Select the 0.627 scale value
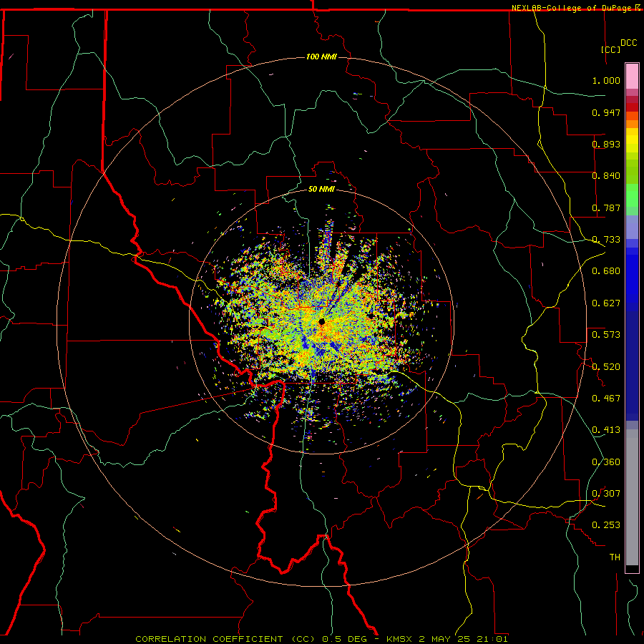Viewport: 644px width, 644px height. point(606,303)
